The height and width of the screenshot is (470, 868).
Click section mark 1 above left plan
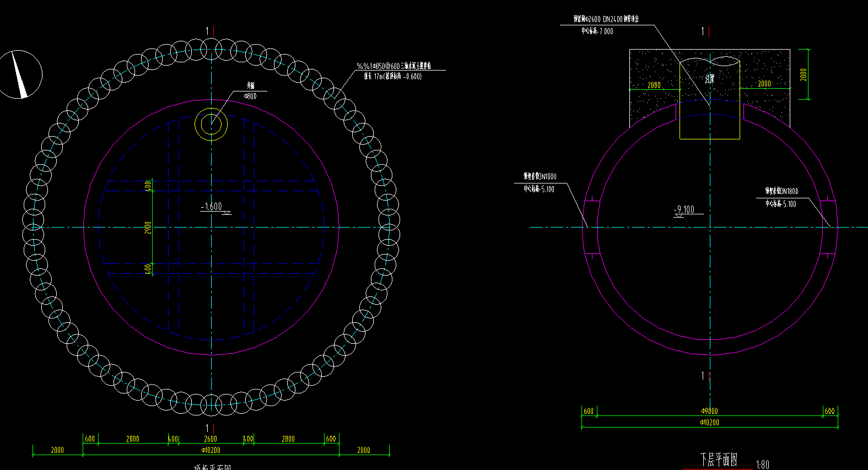tap(208, 31)
